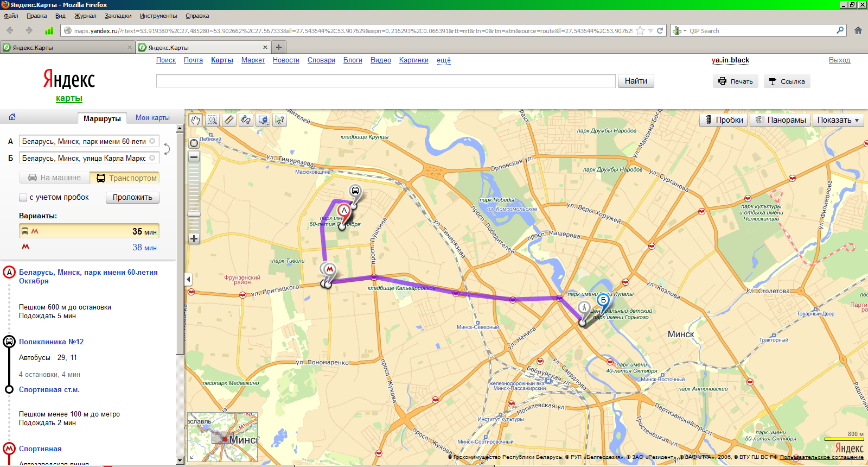Click the mini overview map thumbnail

222,437
